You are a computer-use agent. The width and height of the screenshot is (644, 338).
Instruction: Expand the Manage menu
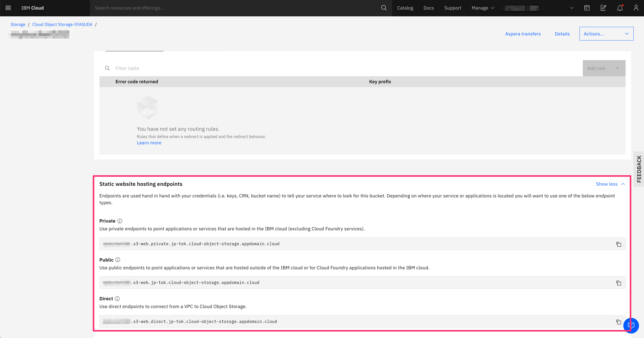[x=483, y=8]
